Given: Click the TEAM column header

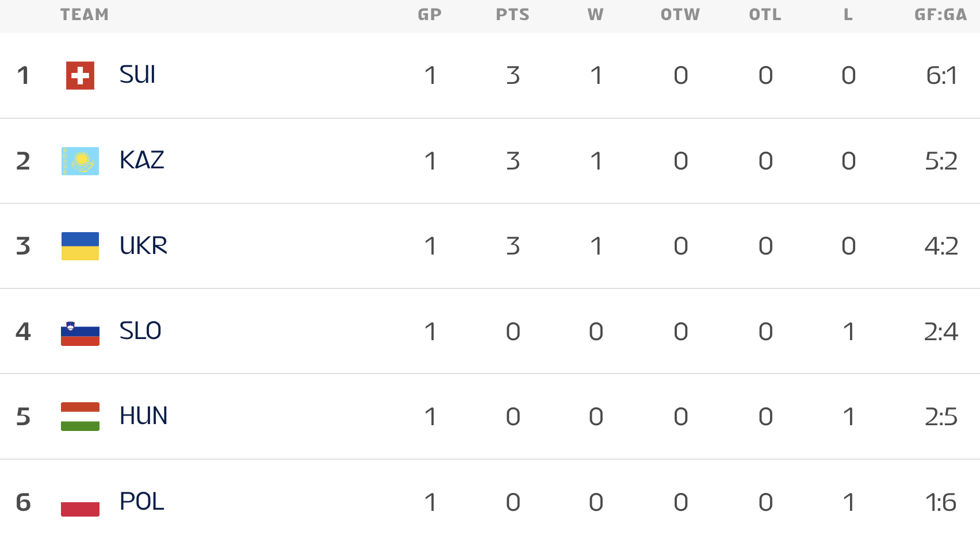Looking at the screenshot, I should (x=85, y=15).
